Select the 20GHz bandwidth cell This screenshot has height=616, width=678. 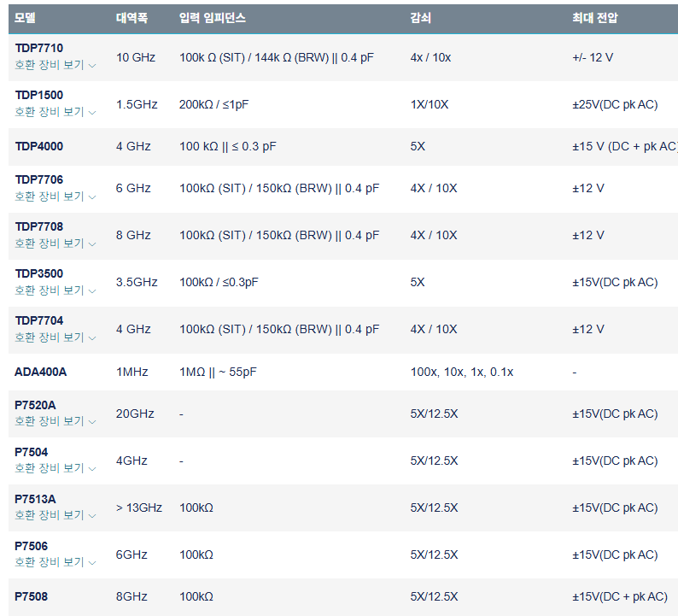(x=135, y=414)
